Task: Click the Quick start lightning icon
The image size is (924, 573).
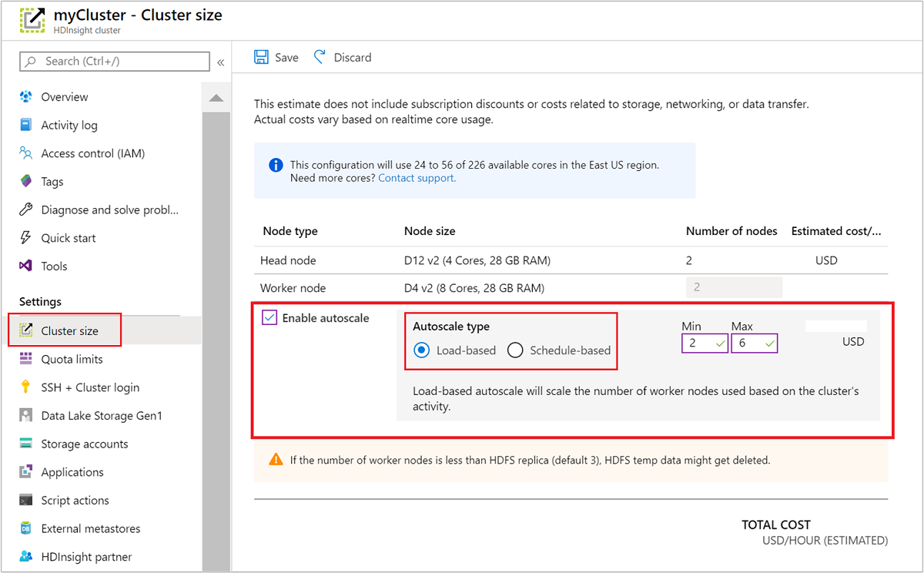Action: pos(26,238)
